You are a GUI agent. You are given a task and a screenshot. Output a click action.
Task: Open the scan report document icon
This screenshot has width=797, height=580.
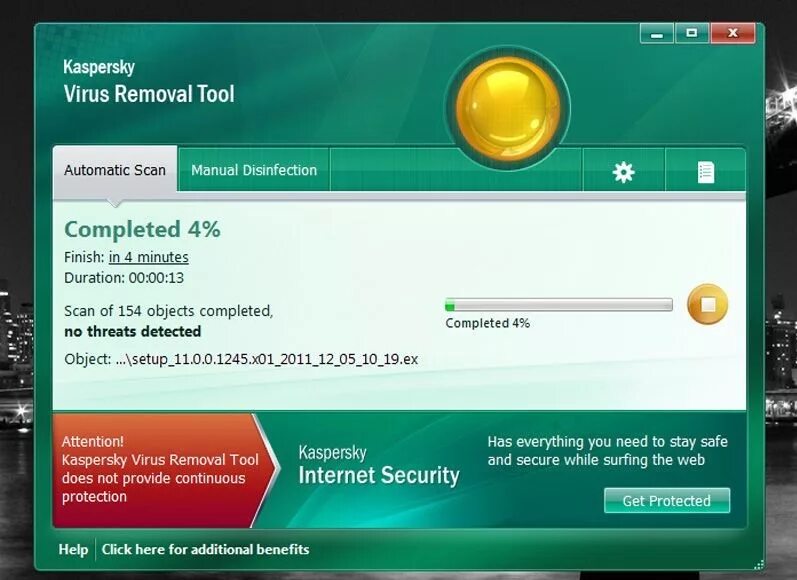706,172
